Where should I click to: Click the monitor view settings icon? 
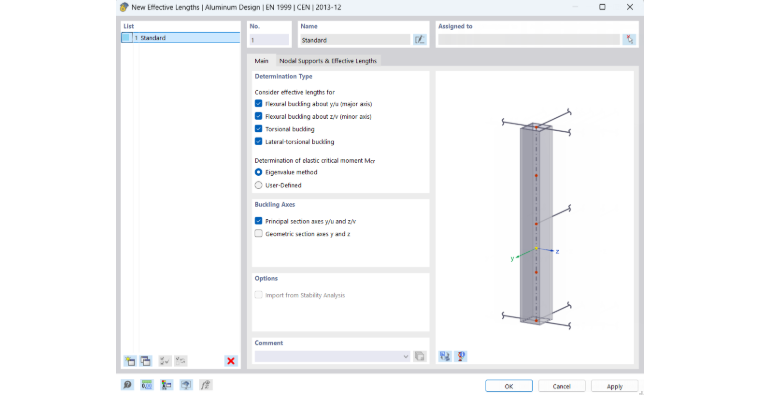186,385
